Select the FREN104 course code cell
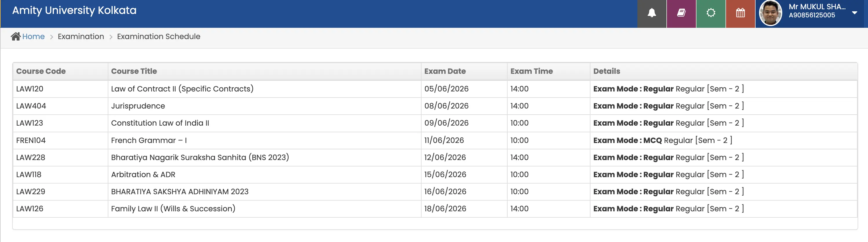The height and width of the screenshot is (242, 868). pos(60,140)
